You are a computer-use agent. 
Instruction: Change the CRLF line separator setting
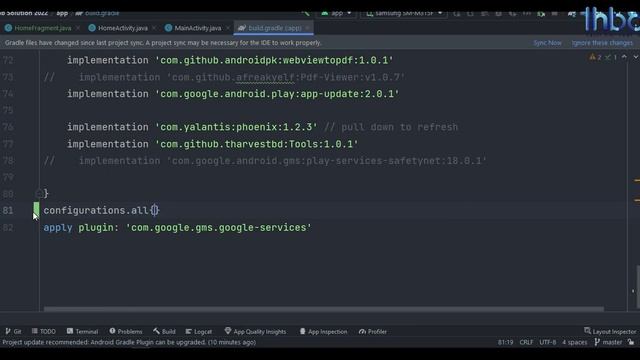526,342
